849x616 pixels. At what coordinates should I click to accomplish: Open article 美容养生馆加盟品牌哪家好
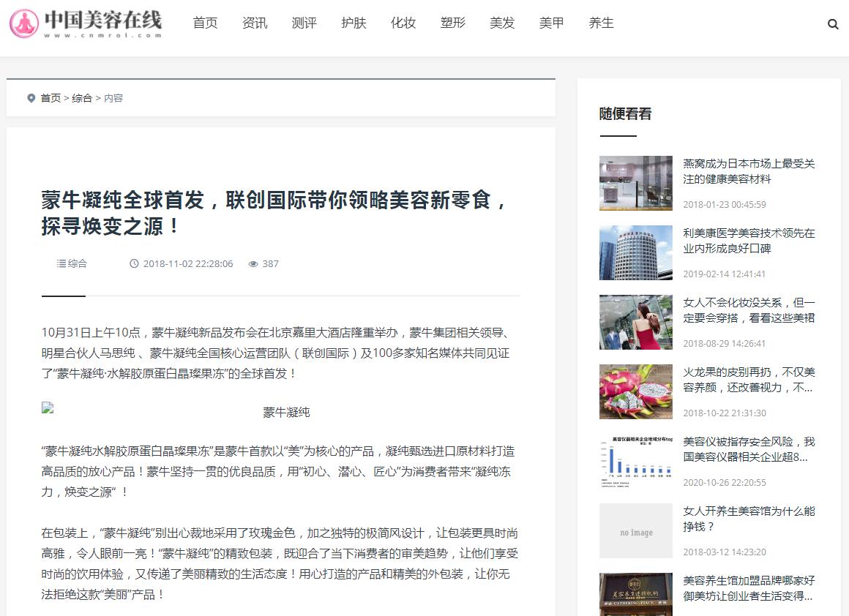point(749,588)
